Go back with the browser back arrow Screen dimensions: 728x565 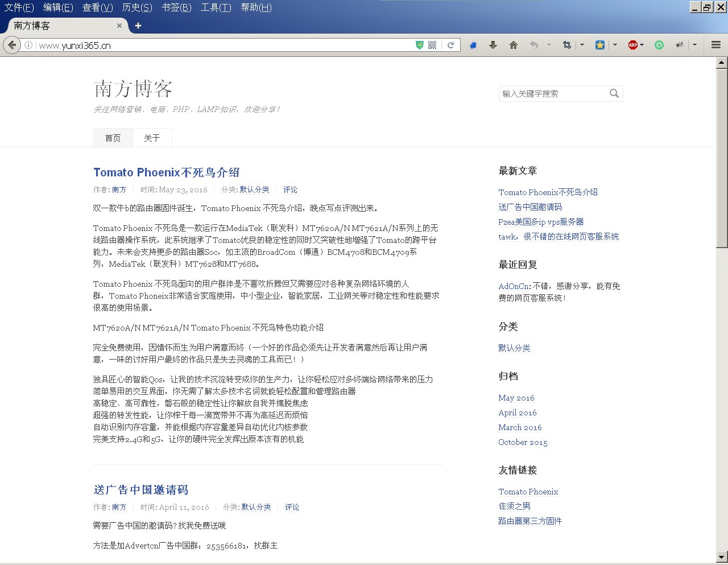(12, 45)
